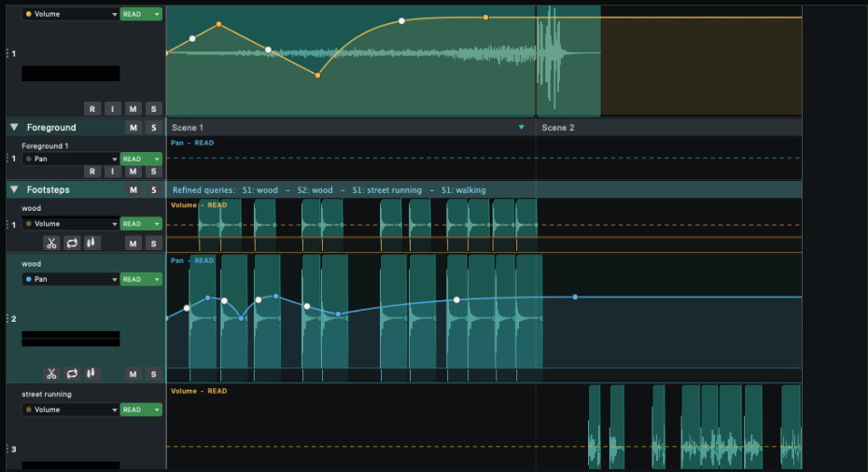Screen dimensions: 868x472
Task: Click refined query 'S1: street running'
Action: pos(387,189)
